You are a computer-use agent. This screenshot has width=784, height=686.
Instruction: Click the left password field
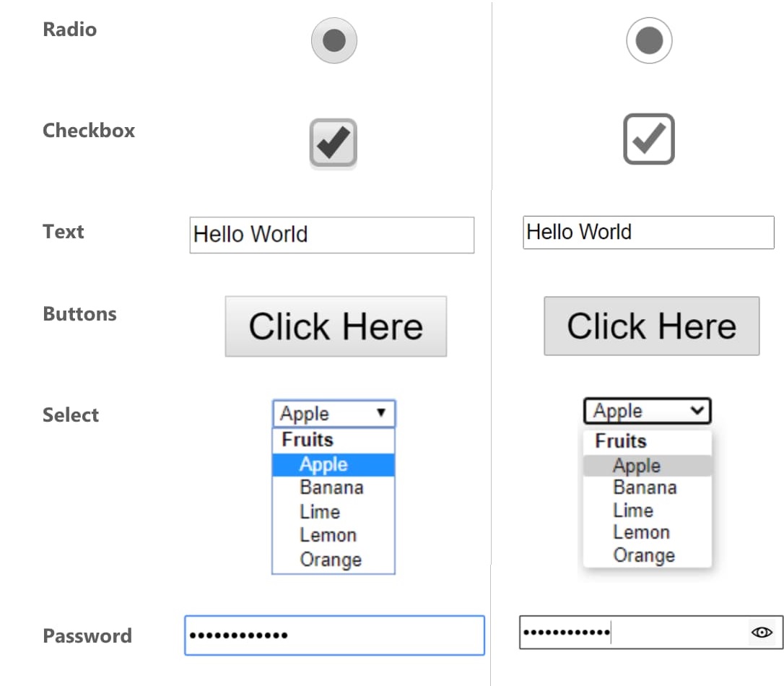pyautogui.click(x=334, y=635)
